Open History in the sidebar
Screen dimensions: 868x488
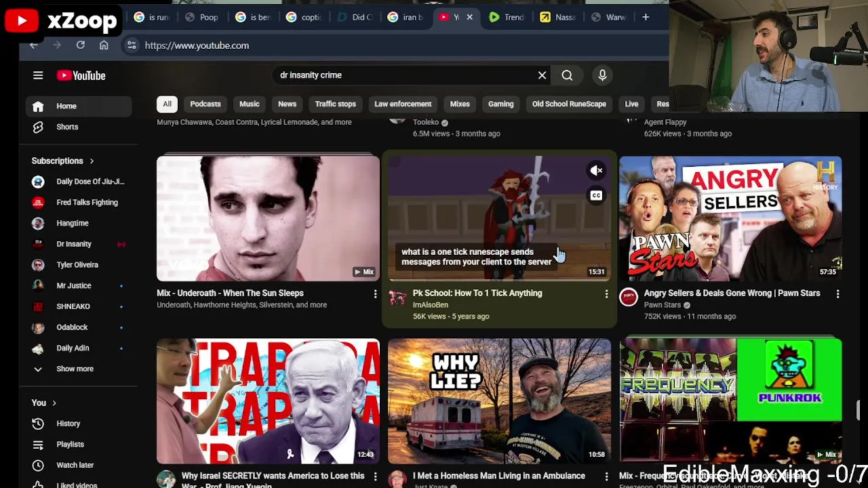(79, 424)
